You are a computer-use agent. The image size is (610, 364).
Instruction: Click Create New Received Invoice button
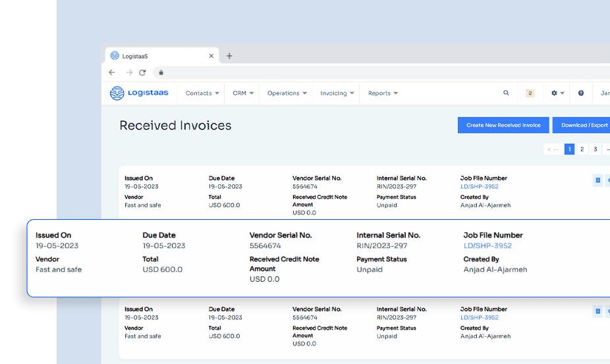[x=503, y=125]
